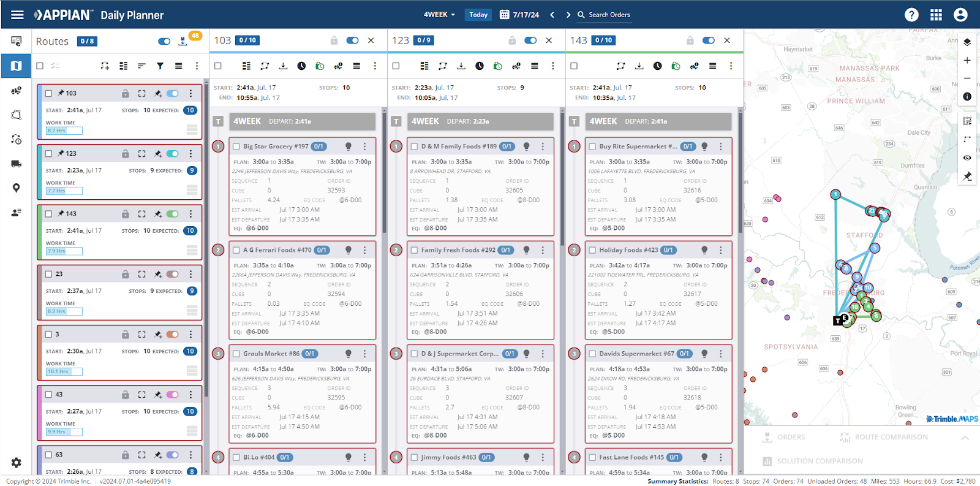Open the apps grid launcher
Viewport: 980px width, 486px height.
click(x=936, y=15)
